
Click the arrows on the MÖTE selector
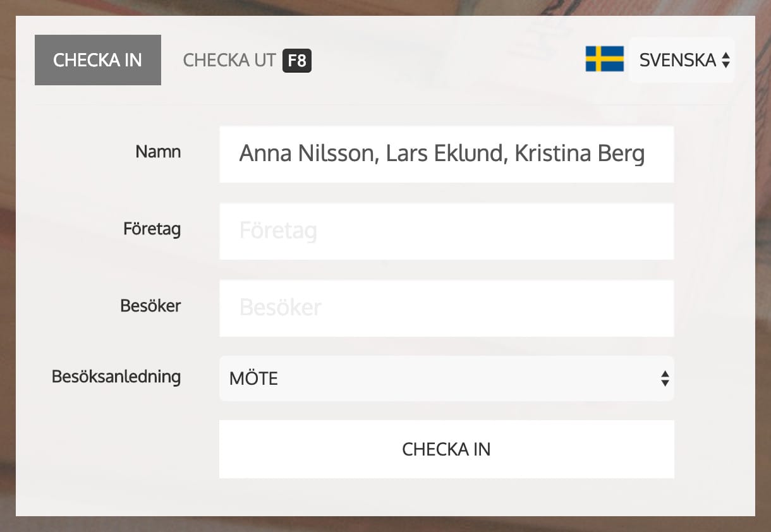click(x=664, y=378)
